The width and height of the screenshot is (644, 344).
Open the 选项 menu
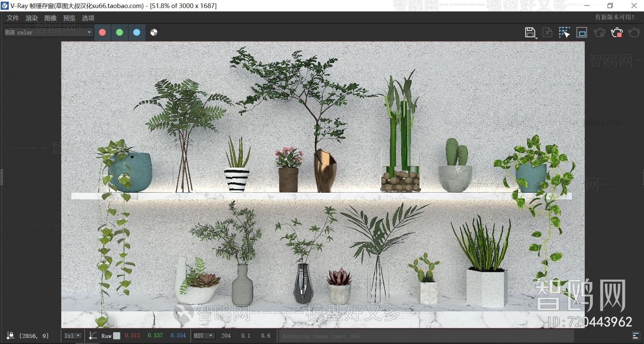tap(88, 18)
